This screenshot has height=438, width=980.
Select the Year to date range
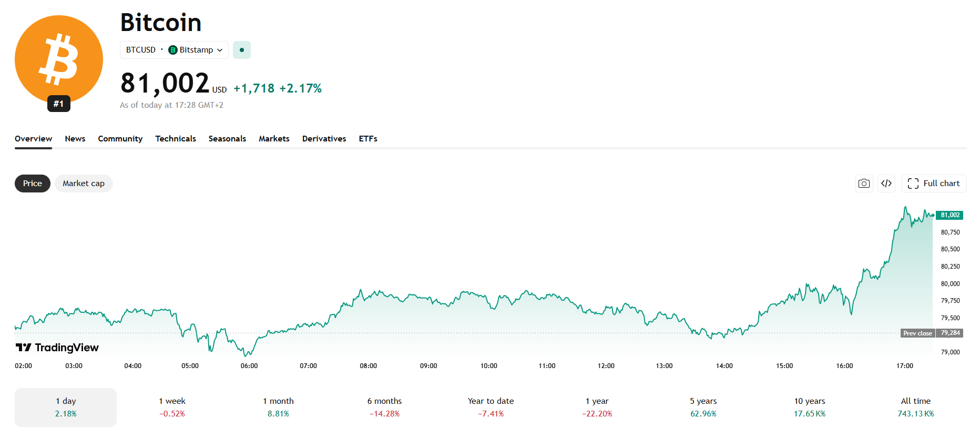click(x=491, y=408)
